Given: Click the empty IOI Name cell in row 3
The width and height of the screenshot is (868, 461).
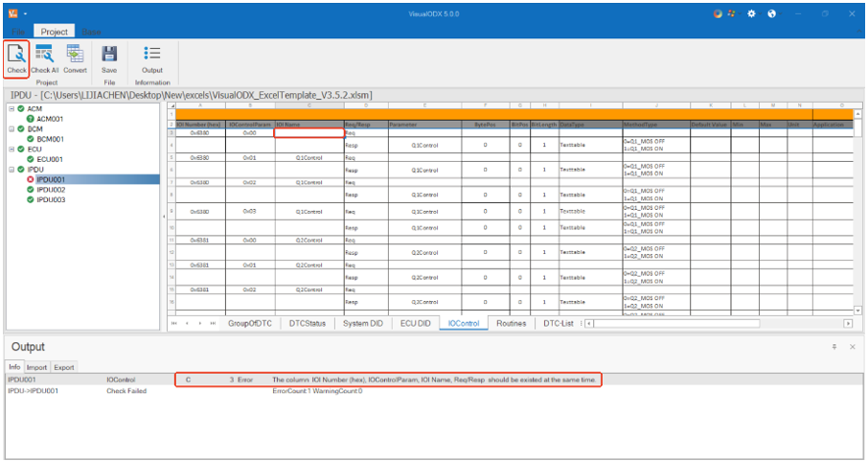Looking at the screenshot, I should point(308,133).
